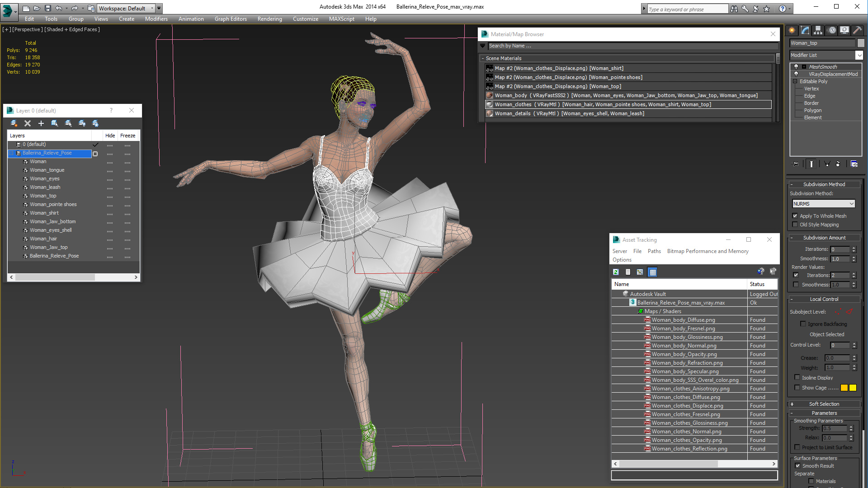Viewport: 868px width, 488px height.
Task: Open the Hierarchy command panel tab
Action: coord(818,30)
